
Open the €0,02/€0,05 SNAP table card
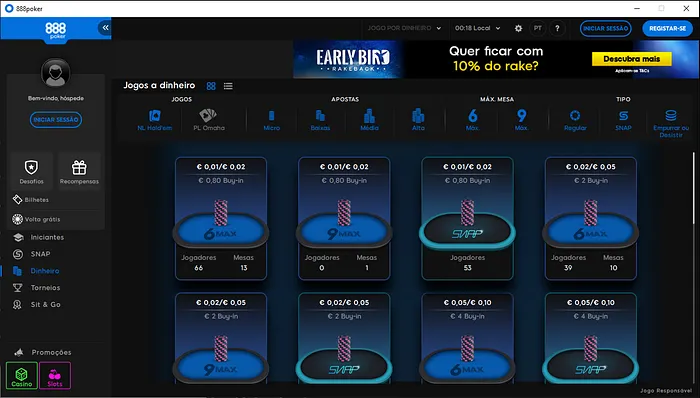pos(344,338)
